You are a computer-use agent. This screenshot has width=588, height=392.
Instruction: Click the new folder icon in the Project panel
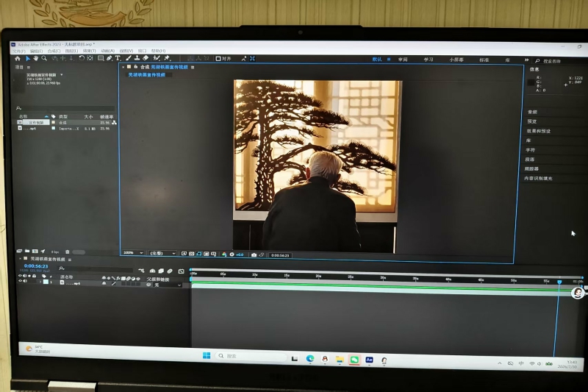coord(27,251)
